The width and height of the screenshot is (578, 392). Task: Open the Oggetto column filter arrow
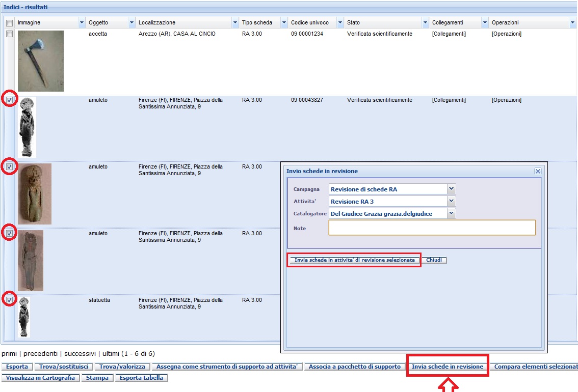132,23
